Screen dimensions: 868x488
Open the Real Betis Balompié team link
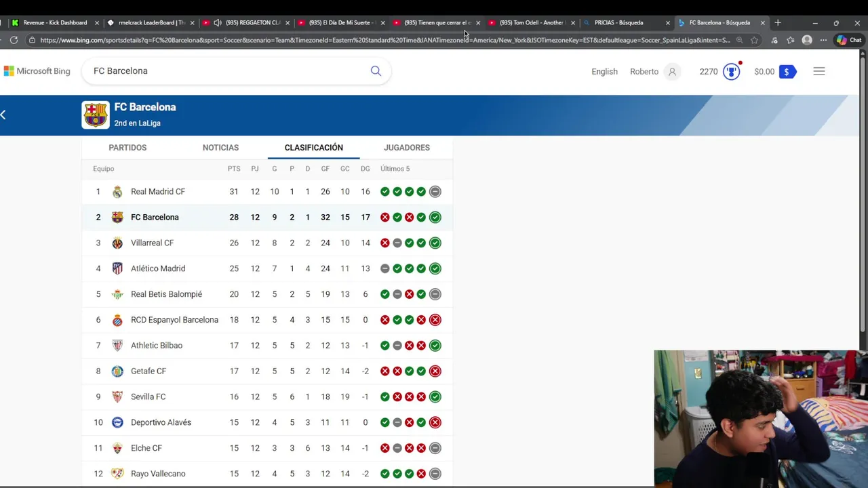pos(166,294)
